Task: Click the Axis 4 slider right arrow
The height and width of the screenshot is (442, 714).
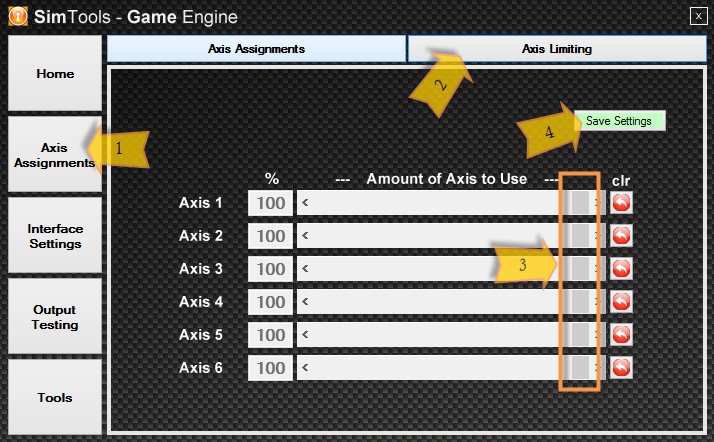Action: click(598, 301)
